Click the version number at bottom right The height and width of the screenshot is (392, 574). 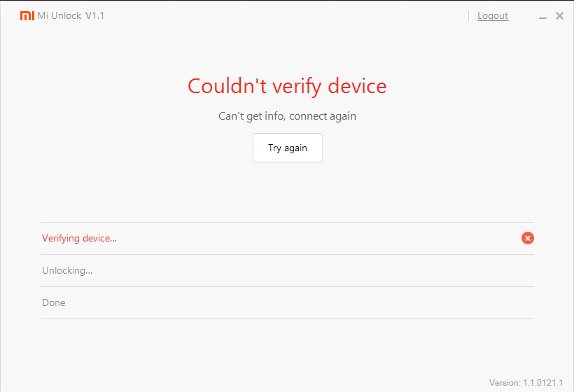[526, 383]
